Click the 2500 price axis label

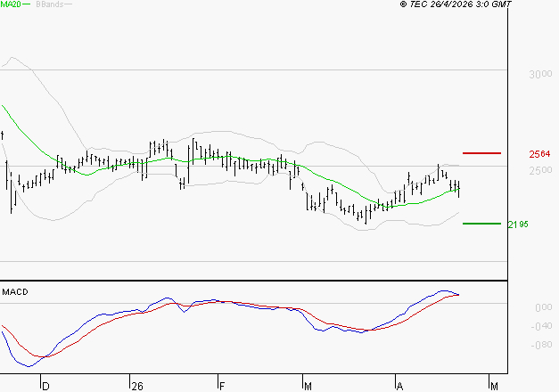coord(540,170)
